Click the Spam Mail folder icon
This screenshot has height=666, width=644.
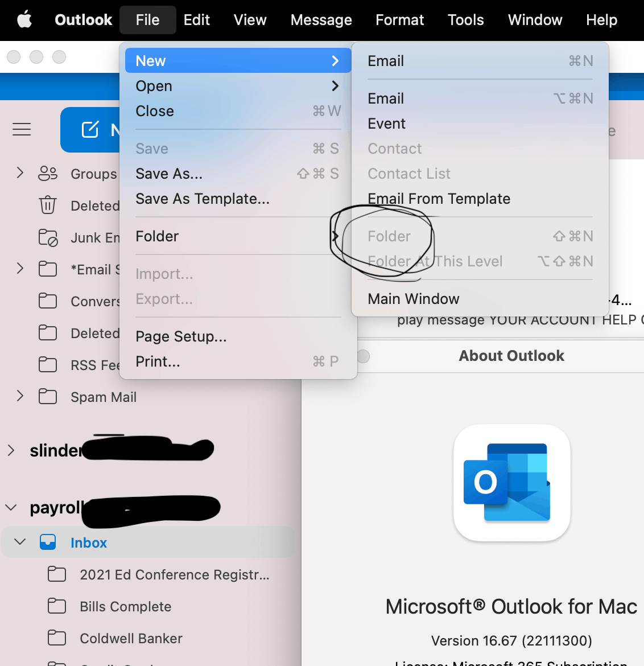pos(48,396)
